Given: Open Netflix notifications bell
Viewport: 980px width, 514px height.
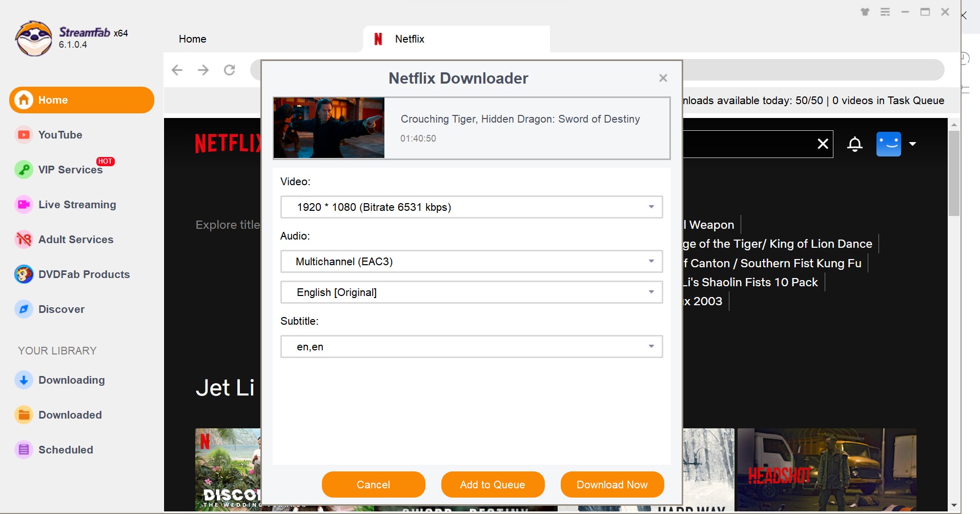Looking at the screenshot, I should click(x=855, y=144).
